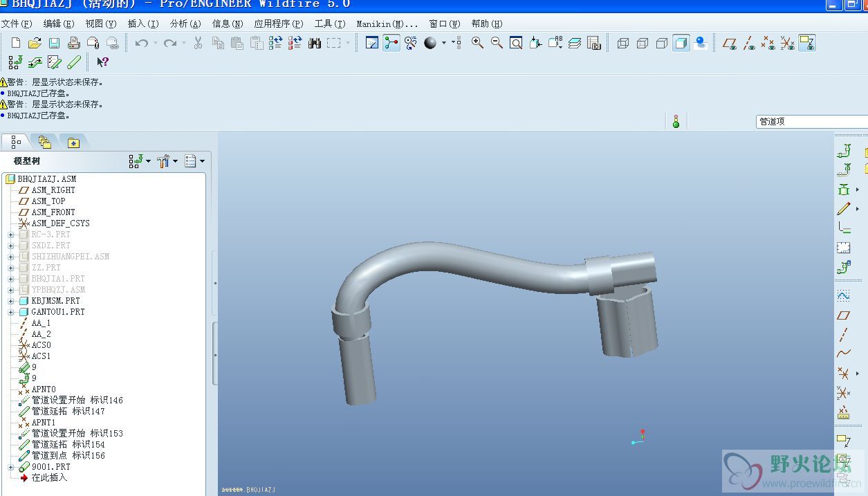Open the model tree Show dropdown
Image resolution: width=868 pixels, height=496 pixels.
[x=140, y=161]
